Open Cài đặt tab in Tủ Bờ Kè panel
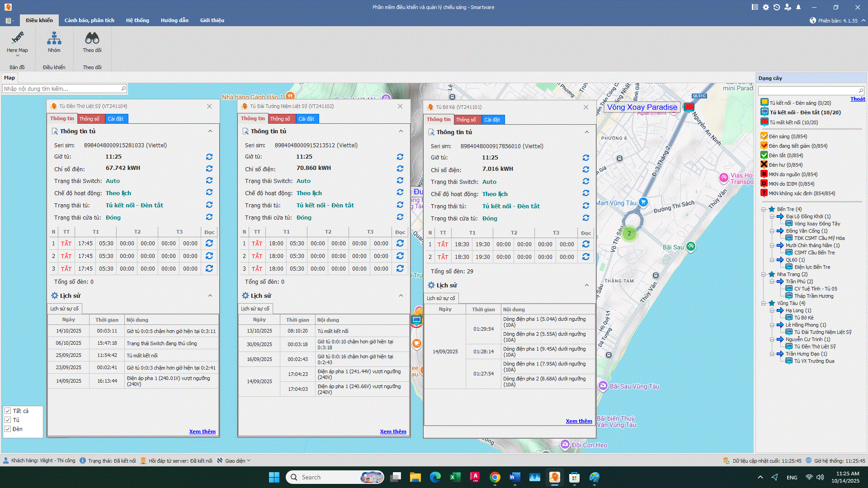 click(492, 120)
